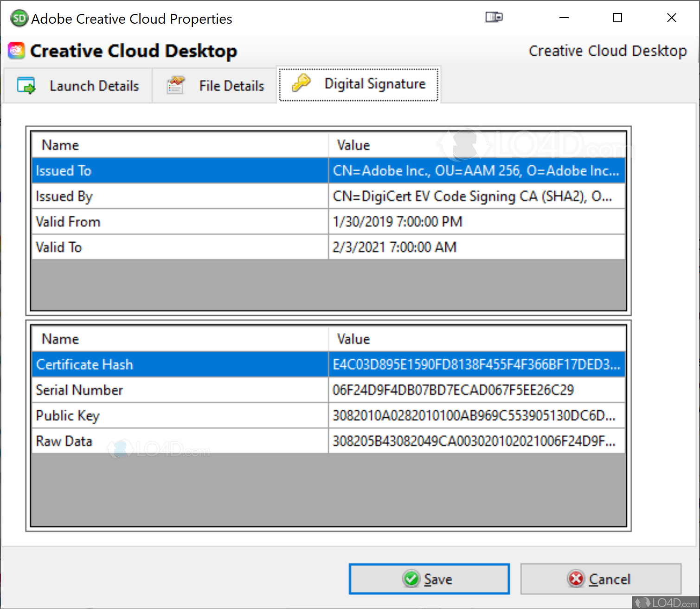Select the Public Key row
The image size is (700, 609).
328,415
